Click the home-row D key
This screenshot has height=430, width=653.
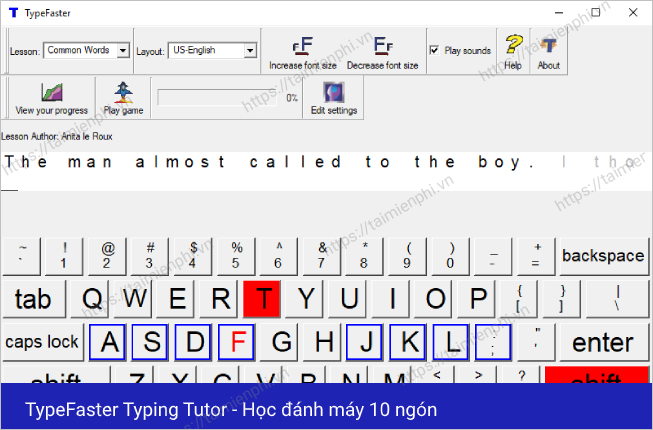coord(193,342)
